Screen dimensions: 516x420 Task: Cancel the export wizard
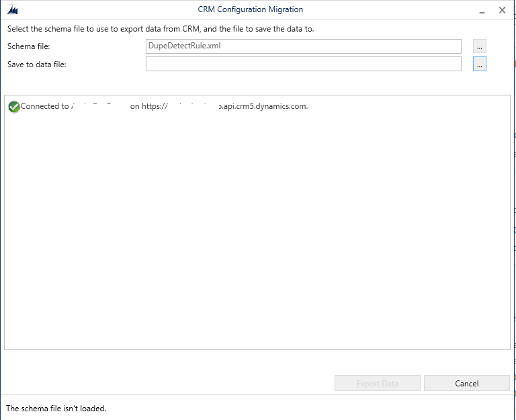tap(466, 384)
